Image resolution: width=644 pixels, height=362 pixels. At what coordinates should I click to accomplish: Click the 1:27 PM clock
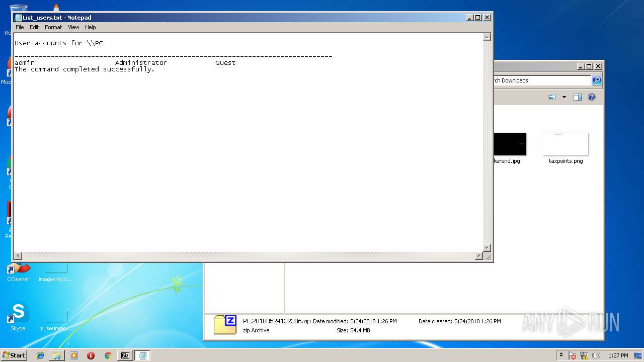pos(618,355)
